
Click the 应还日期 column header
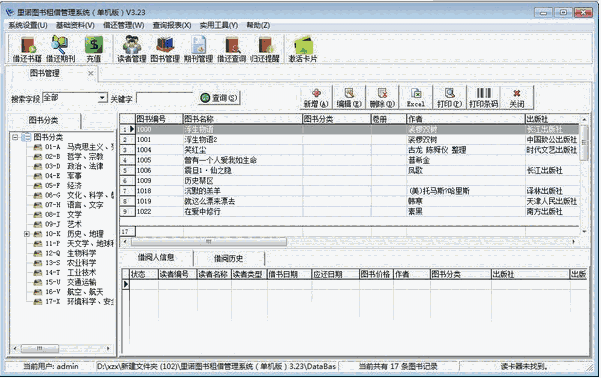[x=335, y=274]
